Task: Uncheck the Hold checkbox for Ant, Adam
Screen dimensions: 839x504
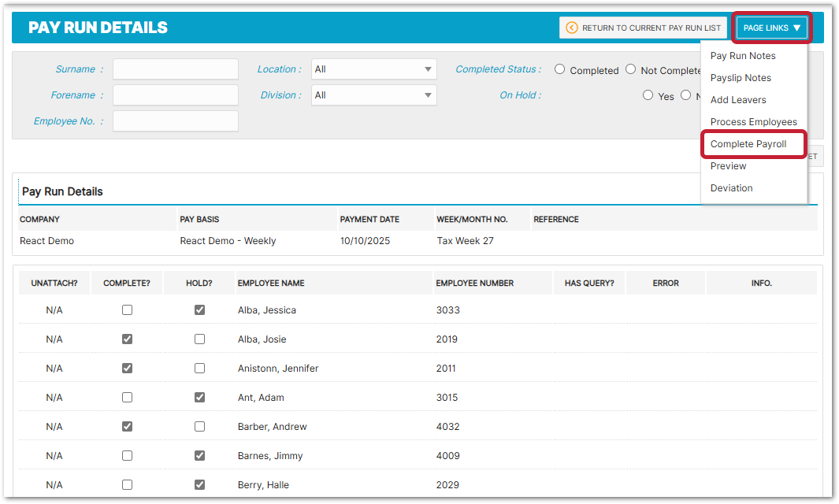Action: click(x=199, y=398)
